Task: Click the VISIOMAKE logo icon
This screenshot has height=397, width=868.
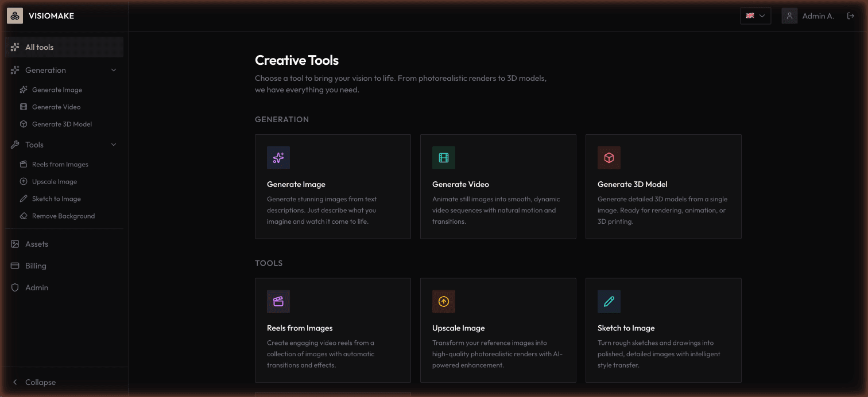Action: coord(14,15)
